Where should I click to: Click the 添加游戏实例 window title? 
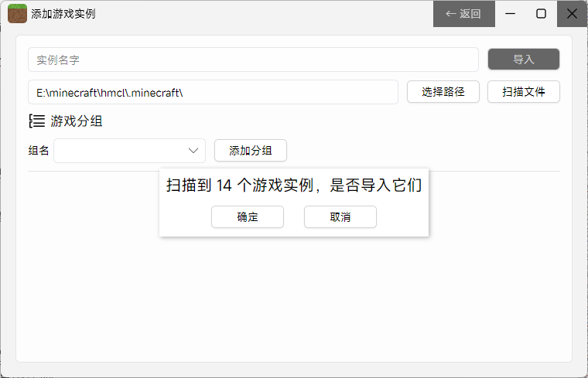(63, 14)
